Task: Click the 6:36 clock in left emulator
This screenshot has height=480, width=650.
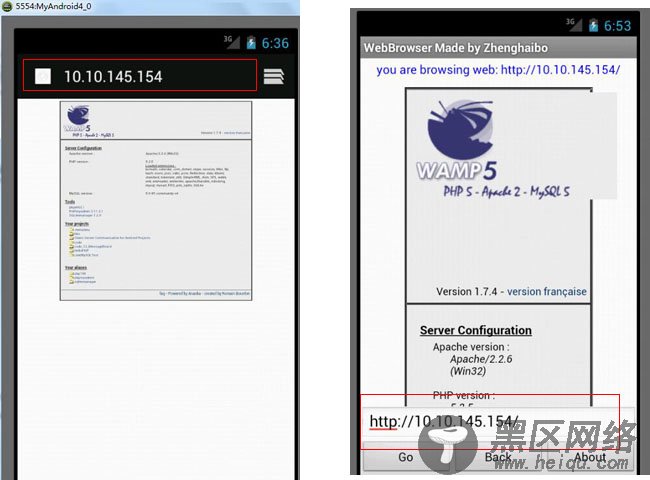Action: pyautogui.click(x=275, y=43)
